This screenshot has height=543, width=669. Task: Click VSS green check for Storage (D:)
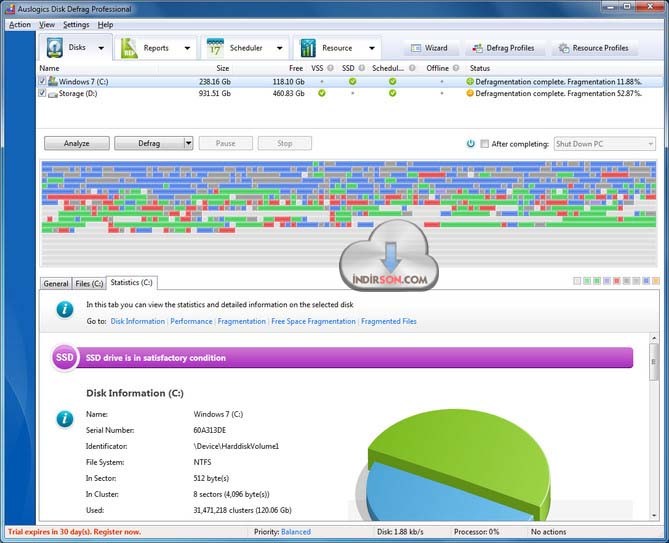pyautogui.click(x=322, y=93)
